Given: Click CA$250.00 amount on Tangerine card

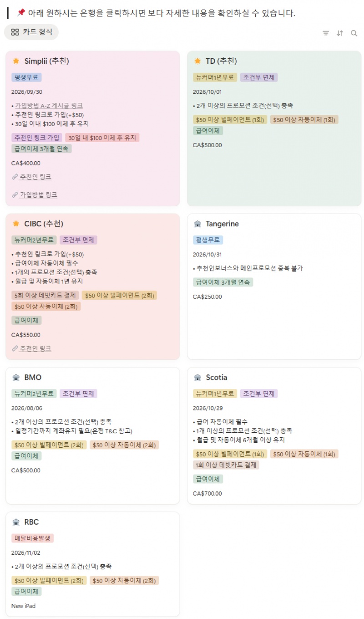Looking at the screenshot, I should coord(207,297).
